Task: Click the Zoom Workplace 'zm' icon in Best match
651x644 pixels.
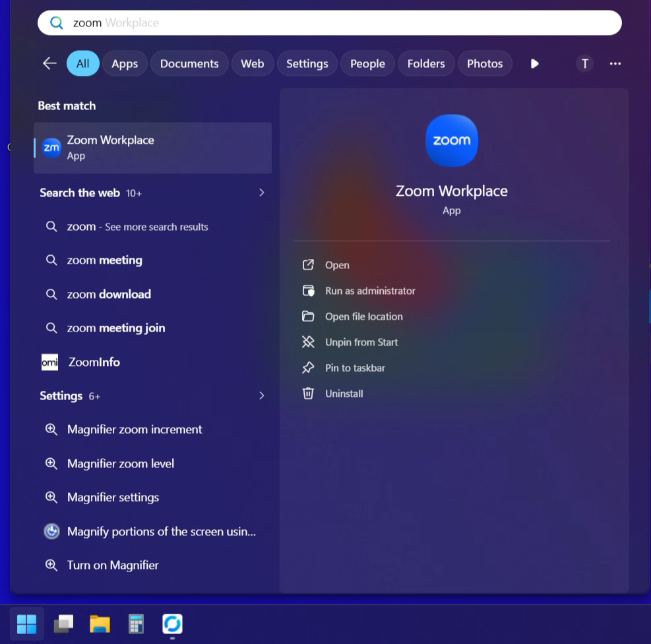Action: coord(51,148)
